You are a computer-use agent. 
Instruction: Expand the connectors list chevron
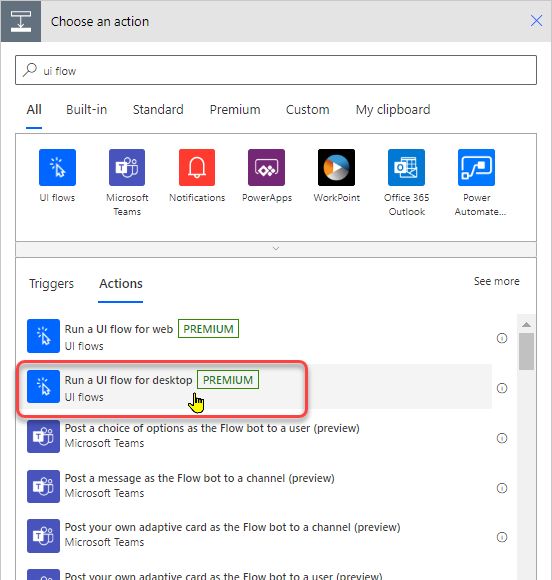276,249
